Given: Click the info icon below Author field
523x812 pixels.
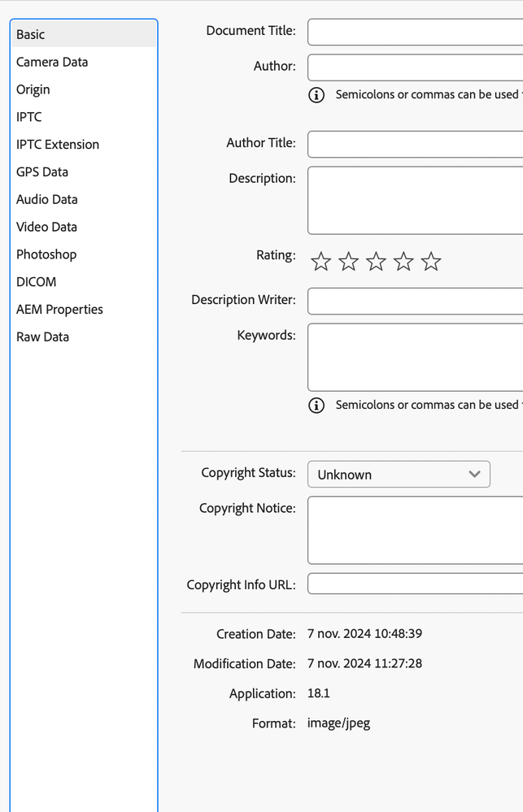Looking at the screenshot, I should 316,95.
